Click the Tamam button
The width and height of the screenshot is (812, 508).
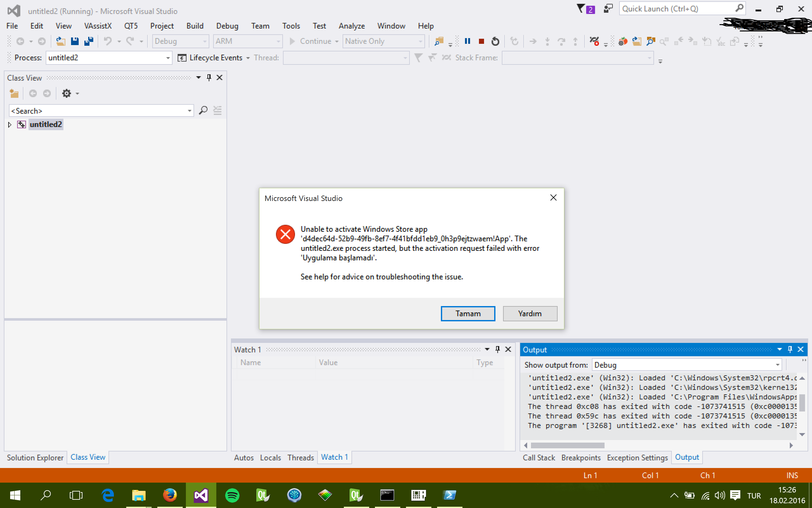click(x=468, y=313)
